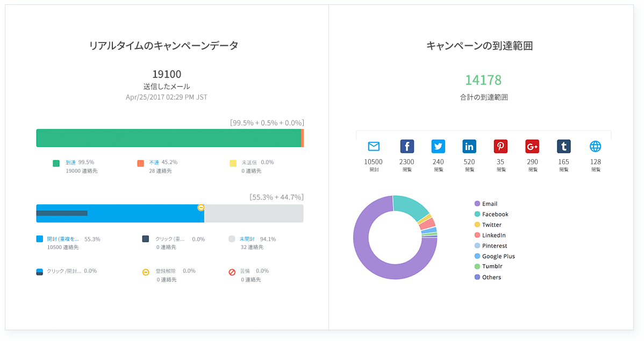This screenshot has height=341, width=644.
Task: Toggle Google Plus in the chart legend
Action: click(495, 256)
